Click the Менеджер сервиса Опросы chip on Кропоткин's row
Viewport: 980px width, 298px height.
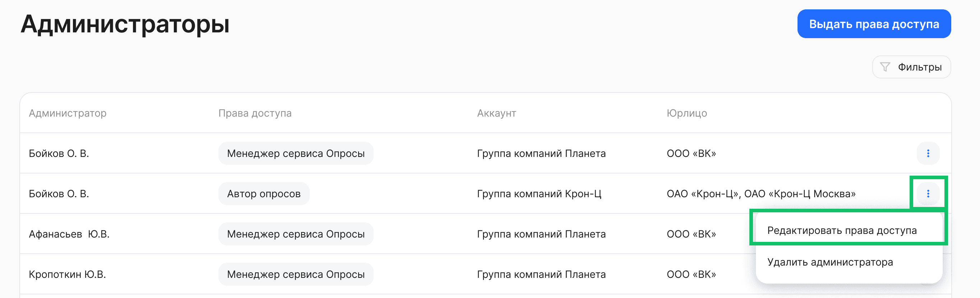click(296, 274)
